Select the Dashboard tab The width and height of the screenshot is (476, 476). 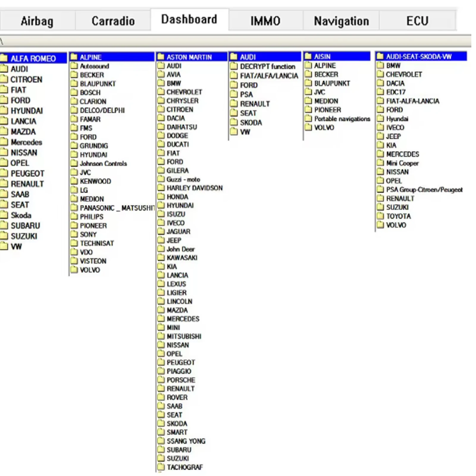point(189,19)
